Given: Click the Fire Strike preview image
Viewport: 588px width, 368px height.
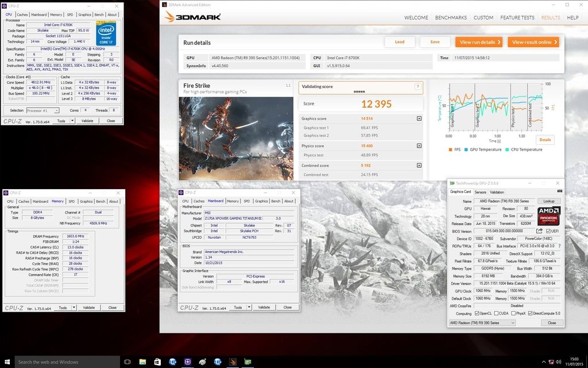Looking at the screenshot, I should click(x=236, y=139).
